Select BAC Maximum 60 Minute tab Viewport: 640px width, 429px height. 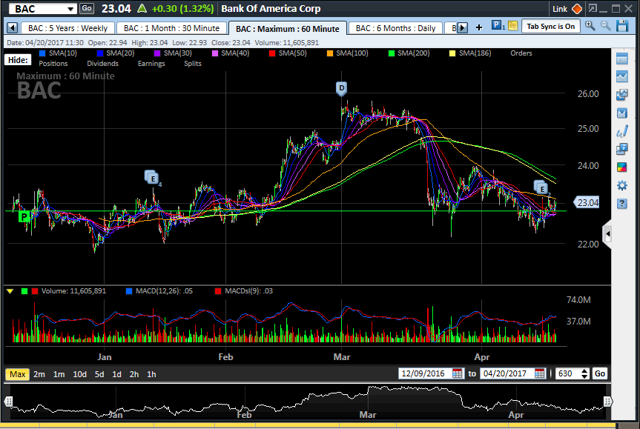tap(287, 29)
